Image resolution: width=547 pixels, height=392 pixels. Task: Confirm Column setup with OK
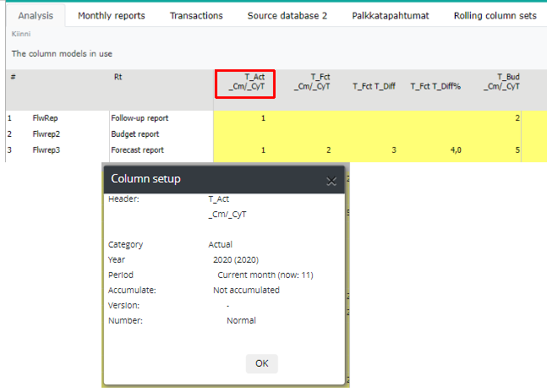coord(261,363)
